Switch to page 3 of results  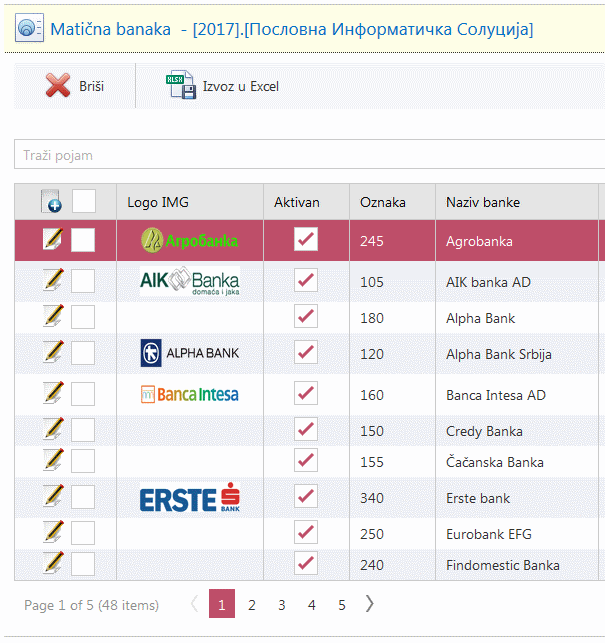pyautogui.click(x=282, y=605)
